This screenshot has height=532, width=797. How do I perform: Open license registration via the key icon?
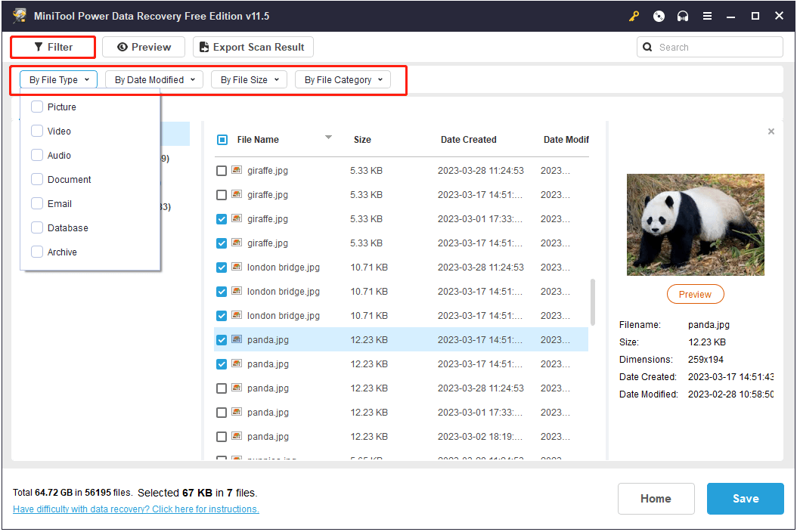point(634,16)
